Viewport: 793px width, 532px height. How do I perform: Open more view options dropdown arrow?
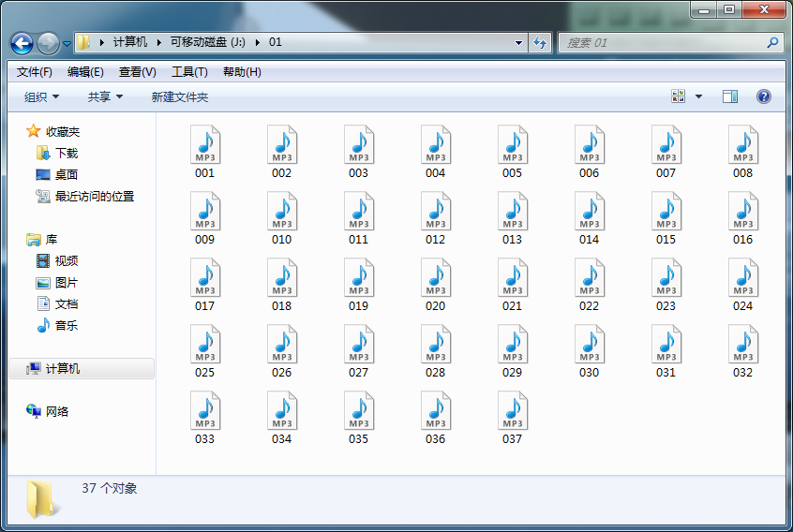click(699, 96)
